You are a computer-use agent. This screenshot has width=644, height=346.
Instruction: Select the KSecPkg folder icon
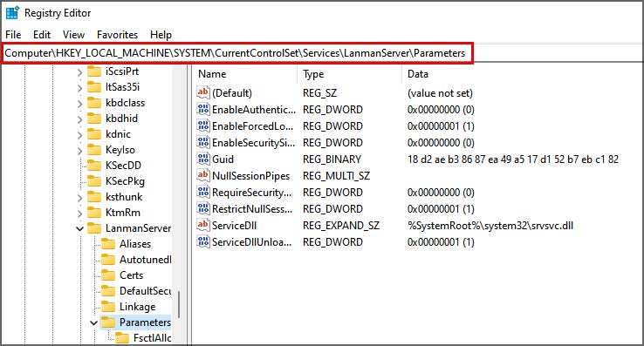[94, 181]
